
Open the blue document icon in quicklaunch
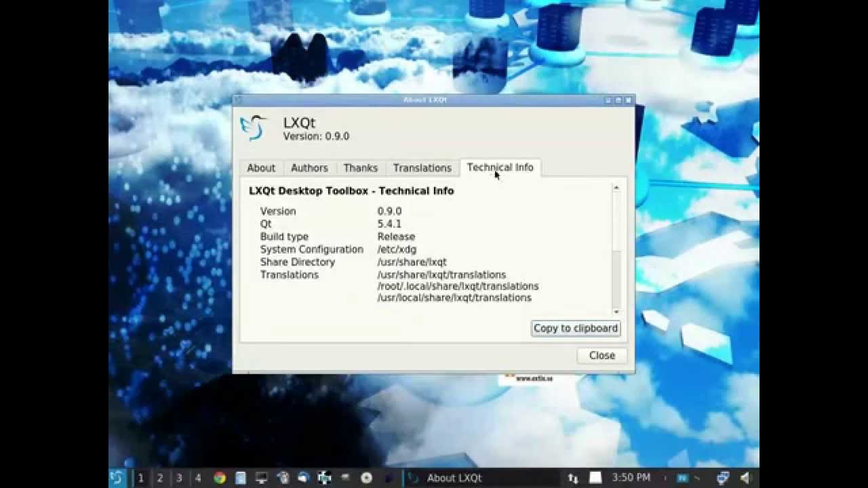coord(240,478)
